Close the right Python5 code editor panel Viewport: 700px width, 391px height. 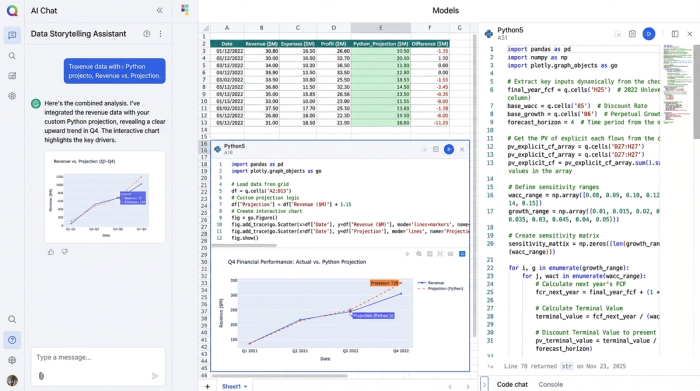[x=690, y=34]
